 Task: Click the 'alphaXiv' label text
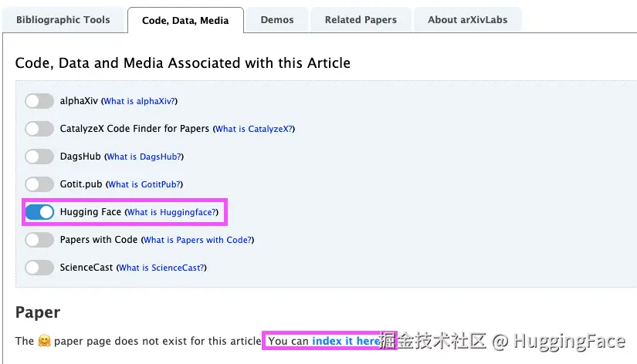(x=79, y=100)
